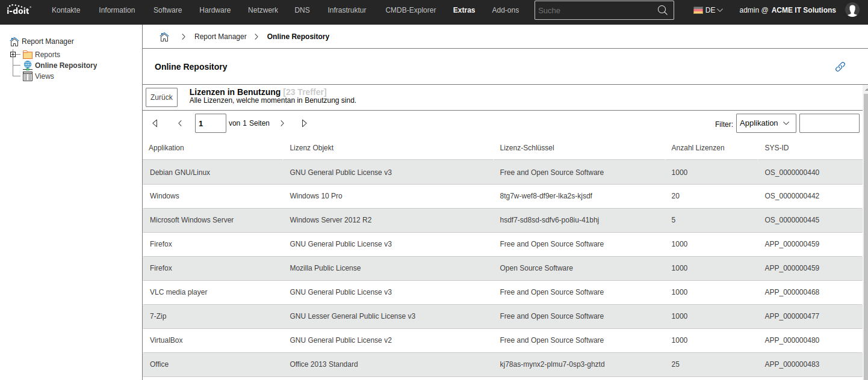Select Views in the tree
This screenshot has height=380, width=868.
click(44, 76)
